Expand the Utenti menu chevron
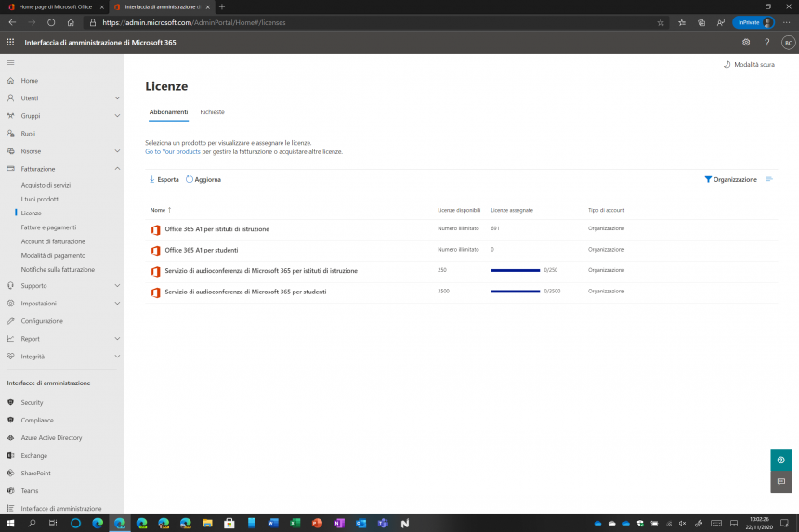This screenshot has width=799, height=532. tap(117, 98)
